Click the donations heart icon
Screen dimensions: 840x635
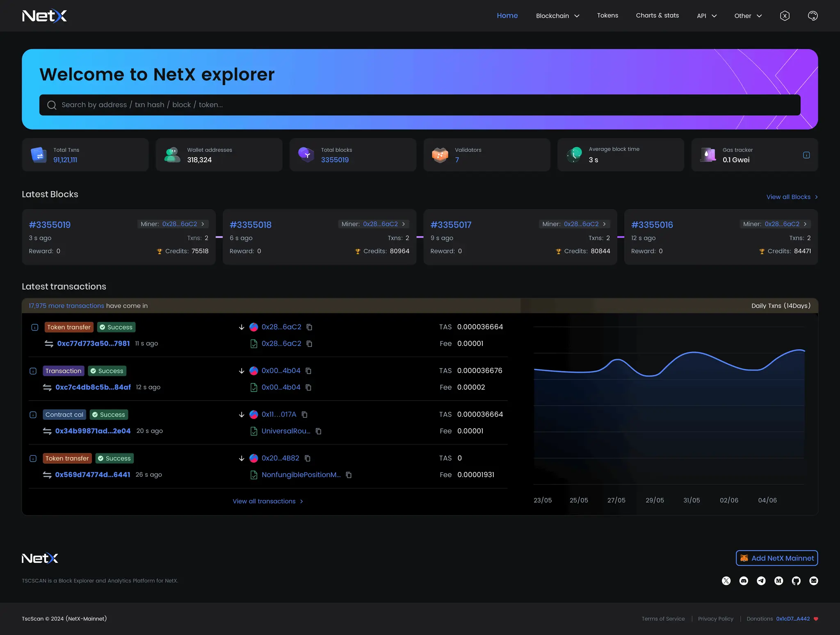(816, 619)
